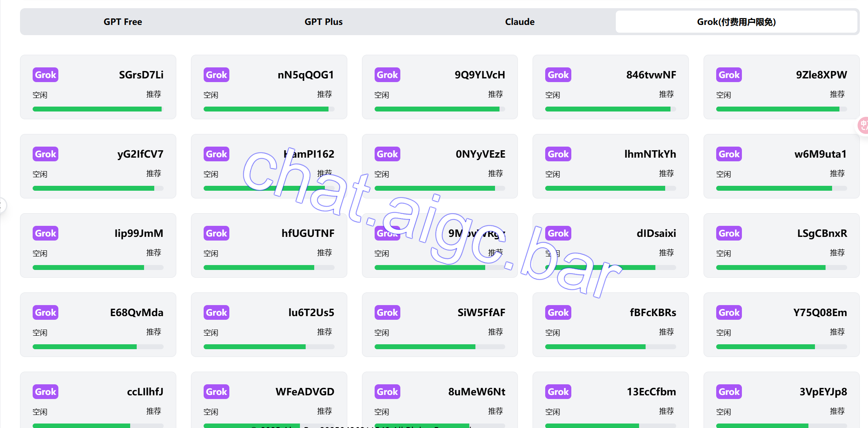Image resolution: width=868 pixels, height=428 pixels.
Task: Click the Grok badge on SGrsD7Li card
Action: [x=45, y=75]
